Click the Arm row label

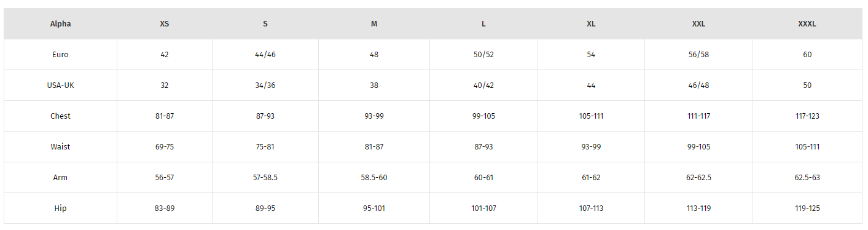coord(60,178)
